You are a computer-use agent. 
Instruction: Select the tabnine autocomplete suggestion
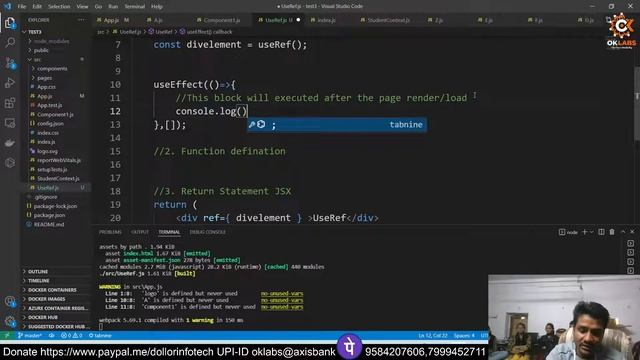coord(337,124)
